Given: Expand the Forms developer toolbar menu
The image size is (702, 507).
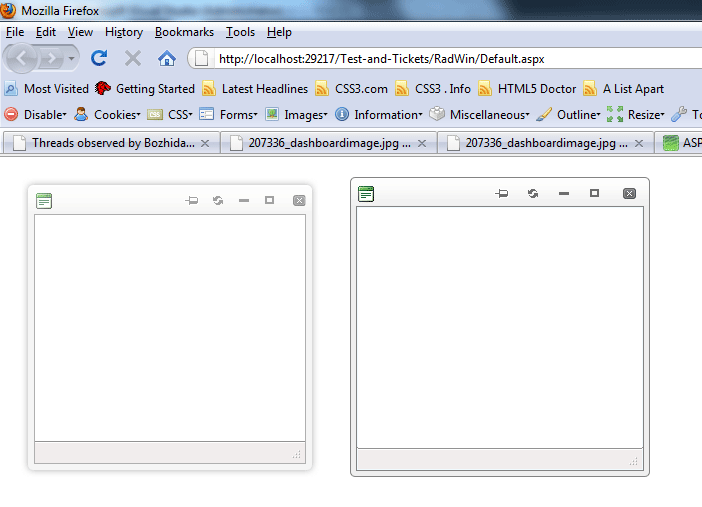Looking at the screenshot, I should pos(229,115).
